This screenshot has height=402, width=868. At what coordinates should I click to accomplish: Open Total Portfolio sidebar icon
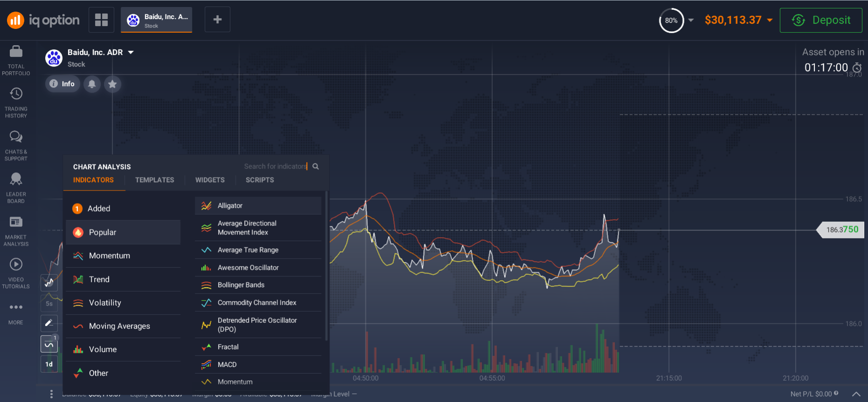[16, 61]
